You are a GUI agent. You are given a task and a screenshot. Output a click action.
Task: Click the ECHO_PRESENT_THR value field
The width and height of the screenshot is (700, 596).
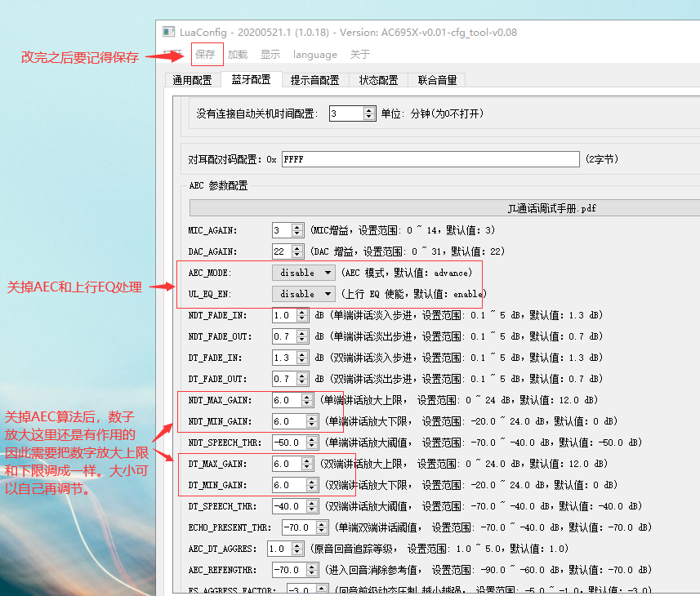(299, 527)
